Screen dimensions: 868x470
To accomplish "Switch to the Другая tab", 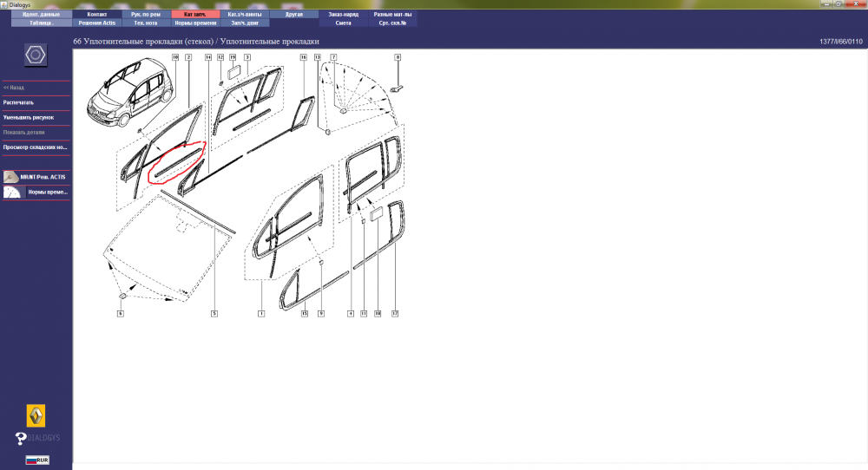I will pyautogui.click(x=294, y=15).
